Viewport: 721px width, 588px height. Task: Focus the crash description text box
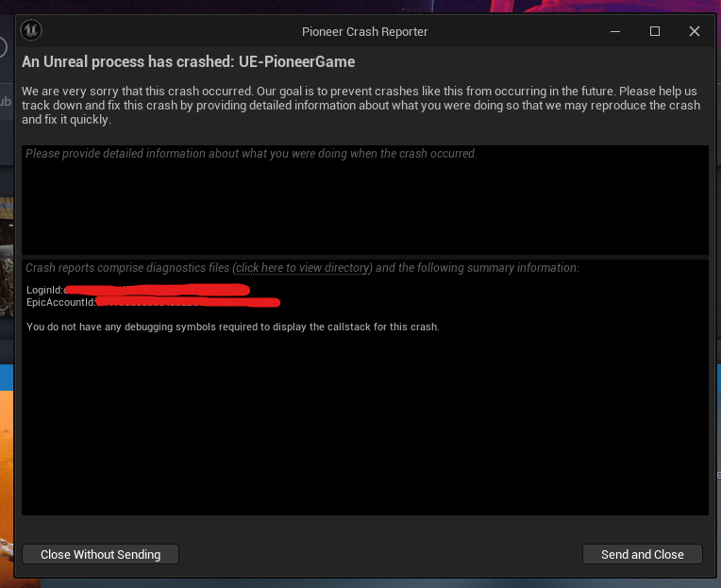[x=364, y=199]
